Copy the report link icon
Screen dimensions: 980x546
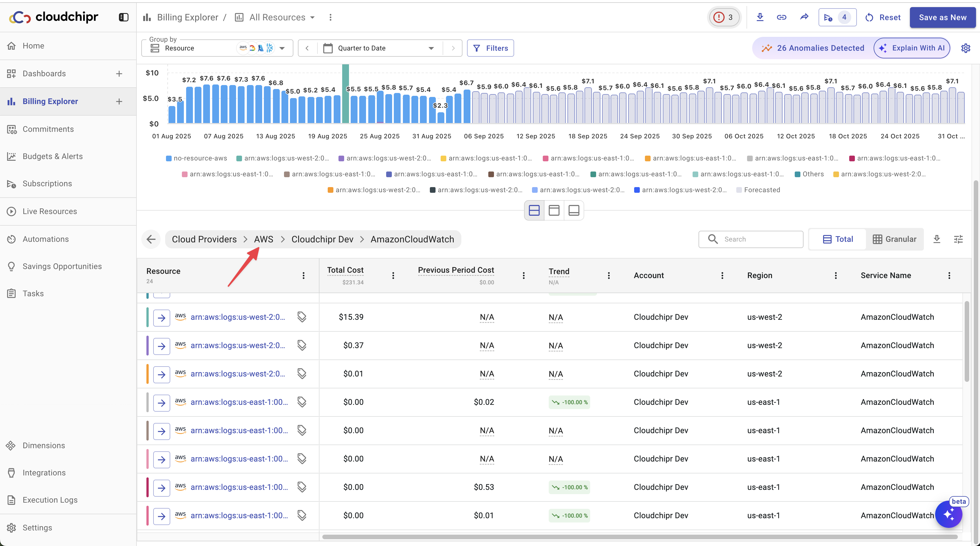tap(781, 17)
